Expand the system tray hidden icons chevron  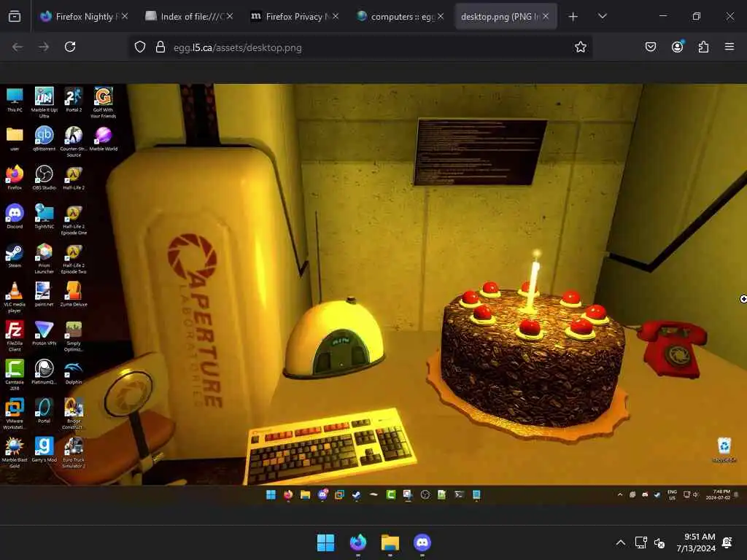(620, 542)
